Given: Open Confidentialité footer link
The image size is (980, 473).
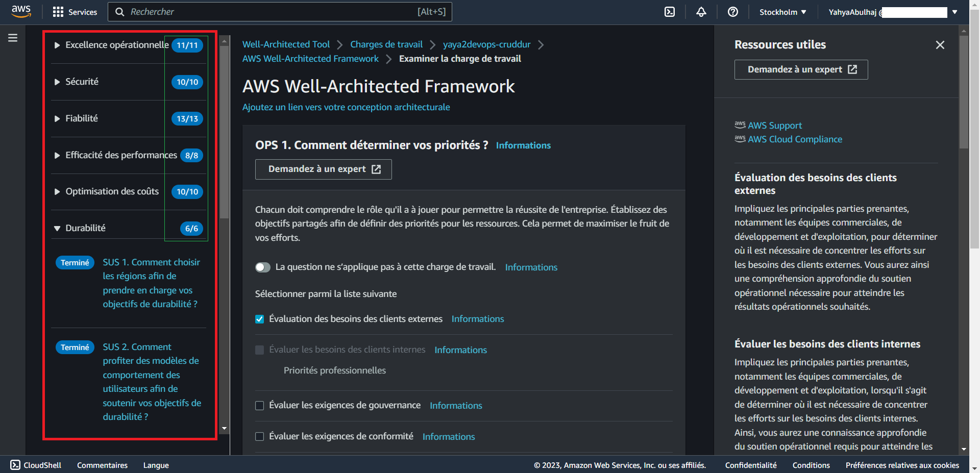Looking at the screenshot, I should (x=751, y=465).
